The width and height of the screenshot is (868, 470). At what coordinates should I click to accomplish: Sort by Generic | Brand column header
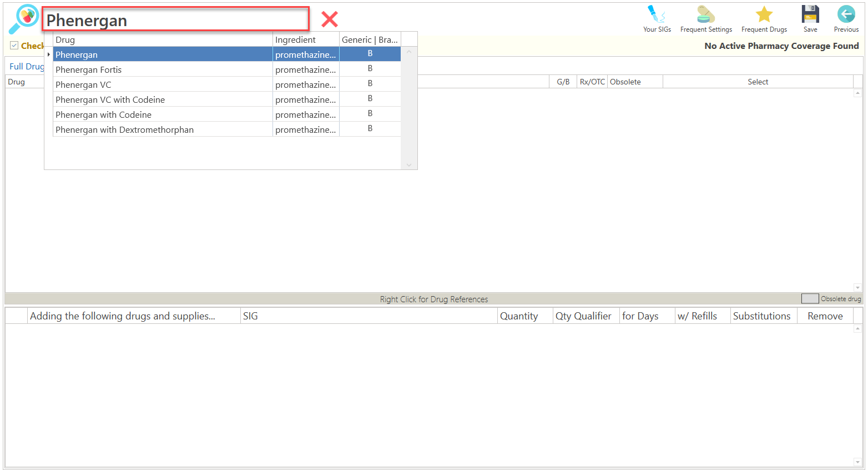(370, 39)
